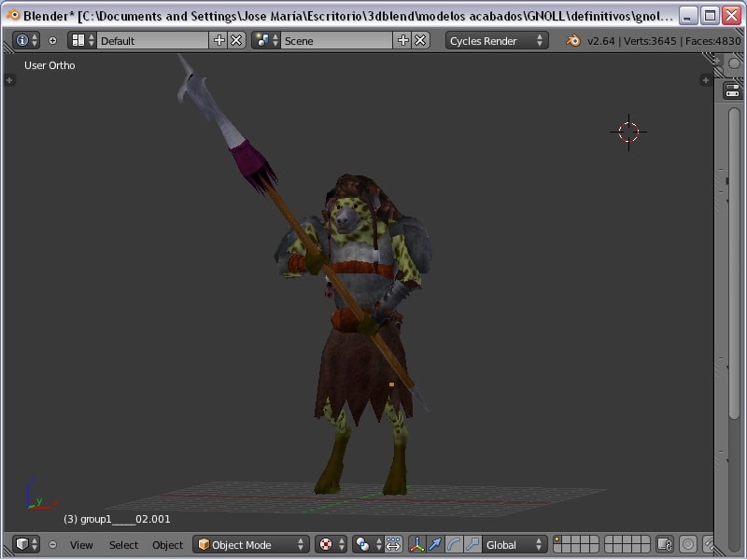Image resolution: width=747 pixels, height=560 pixels.
Task: Open the Properties region with the right plus
Action: (706, 80)
